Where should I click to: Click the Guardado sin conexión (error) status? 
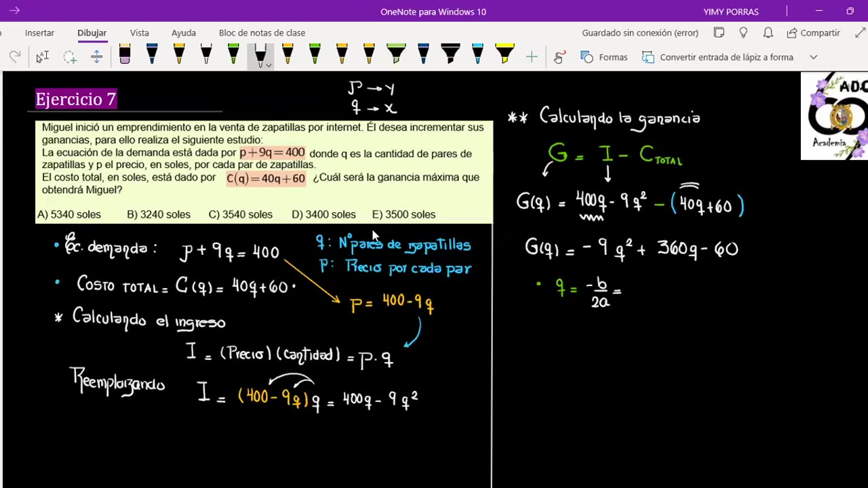(x=639, y=33)
